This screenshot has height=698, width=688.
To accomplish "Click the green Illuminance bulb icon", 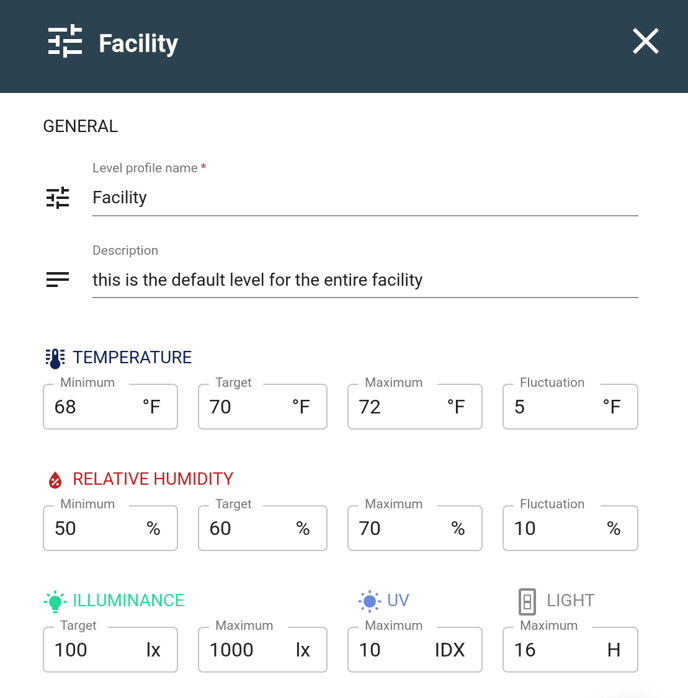I will pyautogui.click(x=55, y=601).
